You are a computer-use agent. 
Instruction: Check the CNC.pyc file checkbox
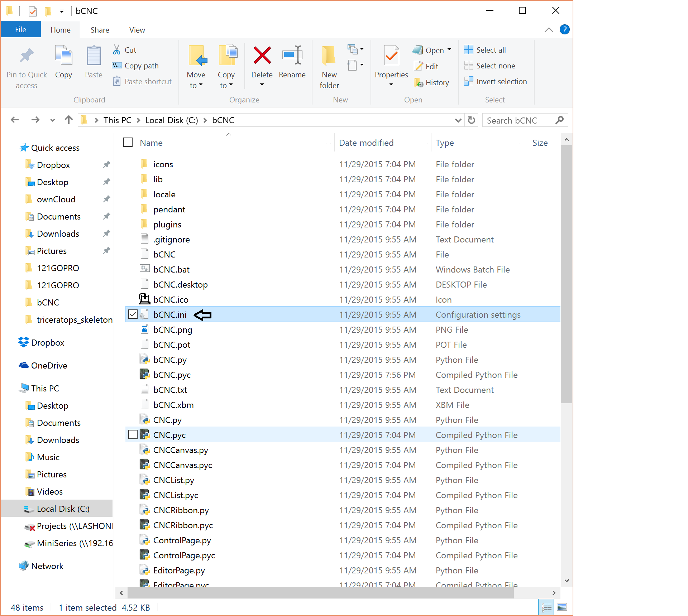tap(133, 434)
